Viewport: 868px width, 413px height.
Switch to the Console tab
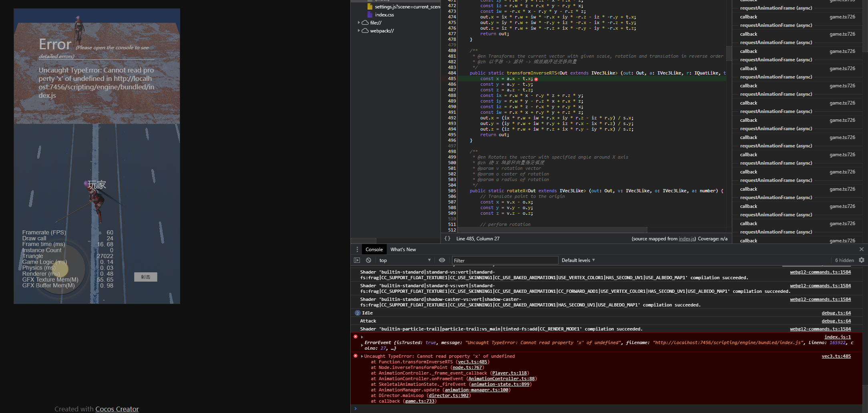[374, 249]
